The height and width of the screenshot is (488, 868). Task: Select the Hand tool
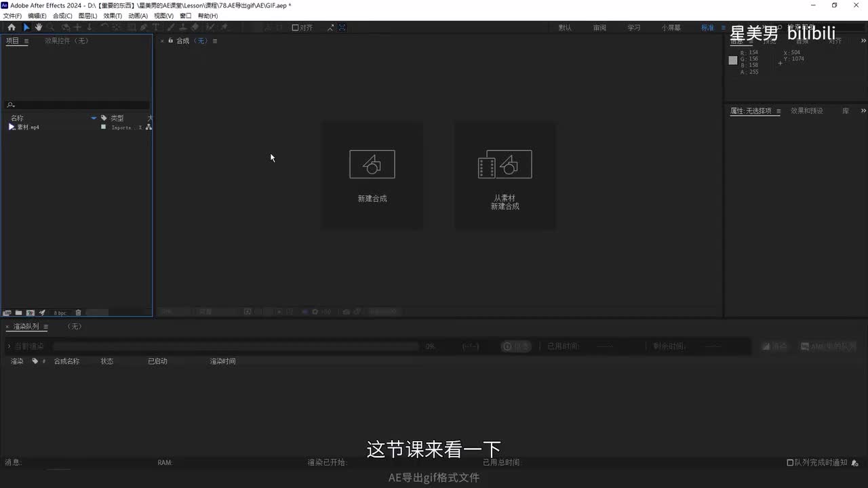click(39, 27)
